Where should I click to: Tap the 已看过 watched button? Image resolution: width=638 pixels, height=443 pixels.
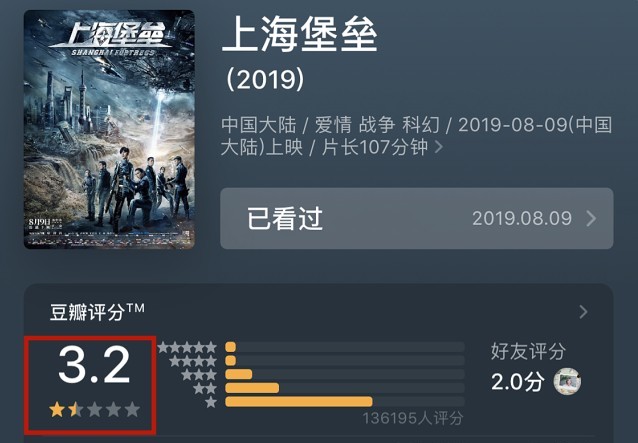pos(417,218)
